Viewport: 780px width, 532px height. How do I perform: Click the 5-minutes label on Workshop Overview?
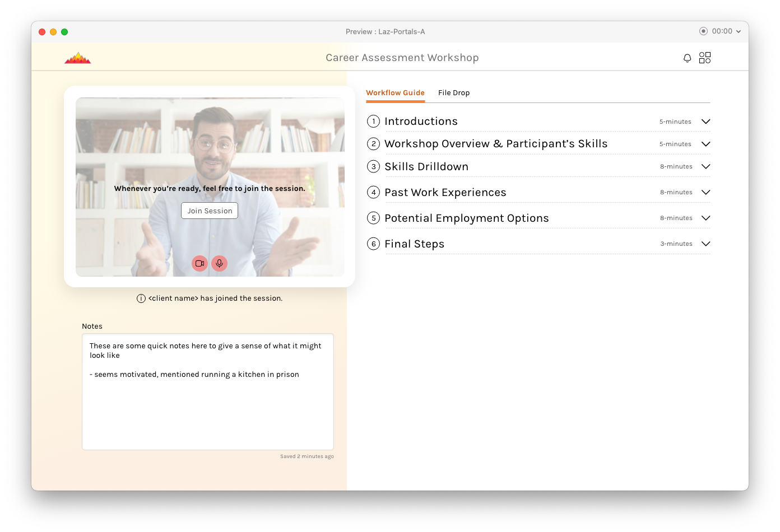point(675,144)
